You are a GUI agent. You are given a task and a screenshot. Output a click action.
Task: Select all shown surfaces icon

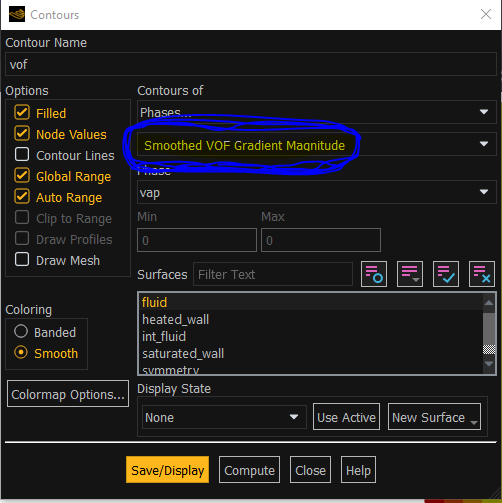point(446,274)
